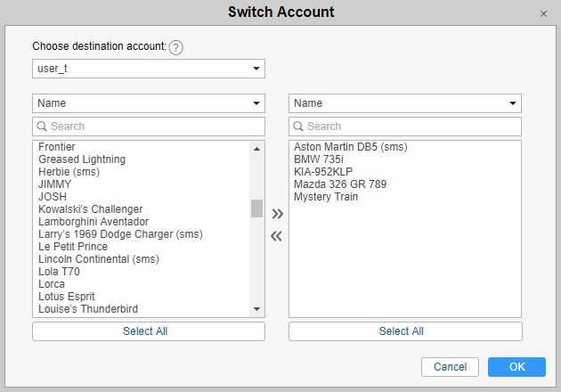Viewport: 561px width, 392px height.
Task: Click the right Search input field
Action: pyautogui.click(x=405, y=127)
